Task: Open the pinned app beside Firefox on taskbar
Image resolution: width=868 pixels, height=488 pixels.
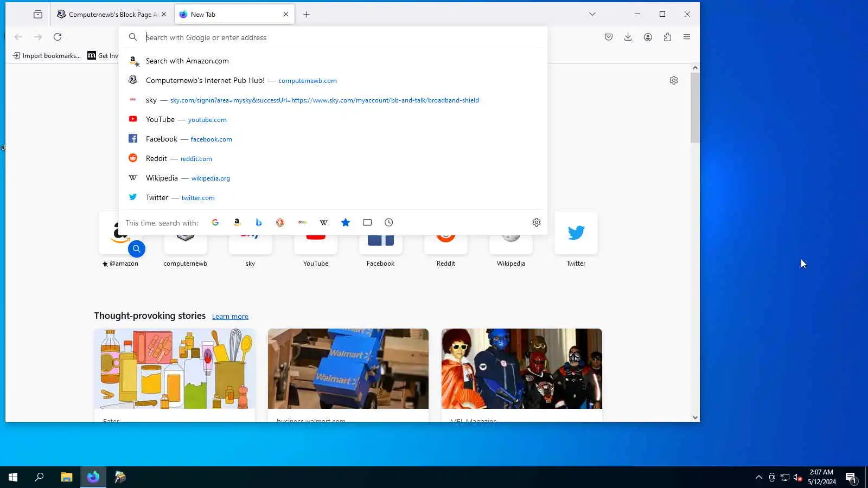Action: [x=120, y=477]
